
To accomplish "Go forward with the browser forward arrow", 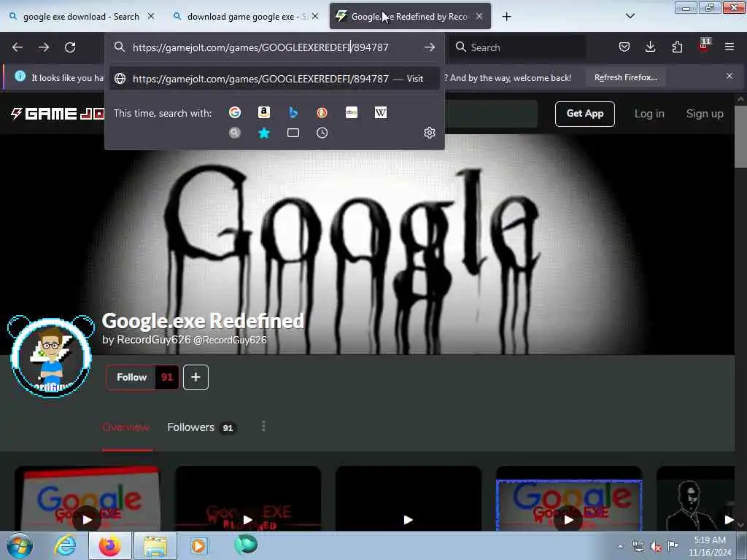I will [44, 47].
